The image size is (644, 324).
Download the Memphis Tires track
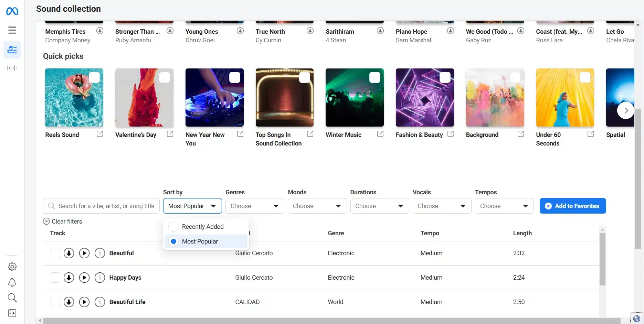pos(100,31)
